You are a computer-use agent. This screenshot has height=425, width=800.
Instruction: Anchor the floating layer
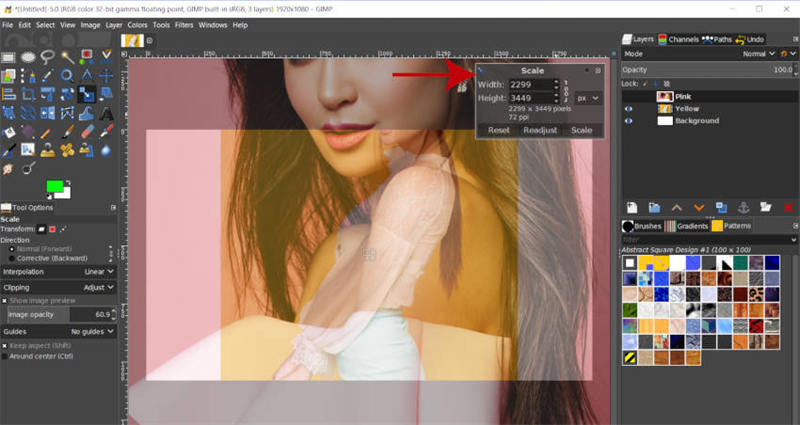(743, 207)
